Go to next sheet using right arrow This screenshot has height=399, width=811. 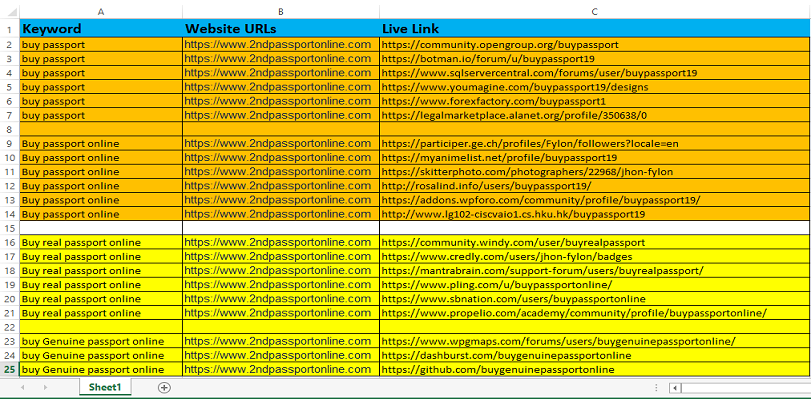(x=46, y=387)
